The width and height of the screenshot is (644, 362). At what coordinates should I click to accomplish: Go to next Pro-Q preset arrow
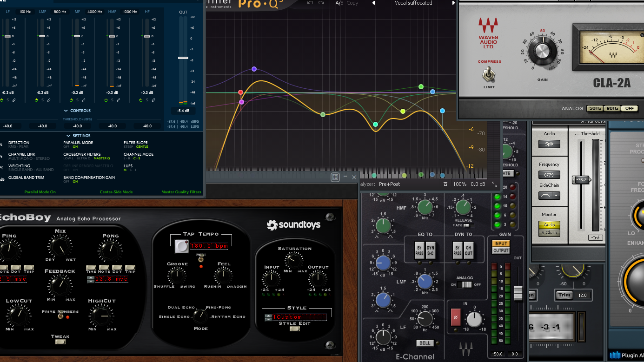tap(454, 3)
